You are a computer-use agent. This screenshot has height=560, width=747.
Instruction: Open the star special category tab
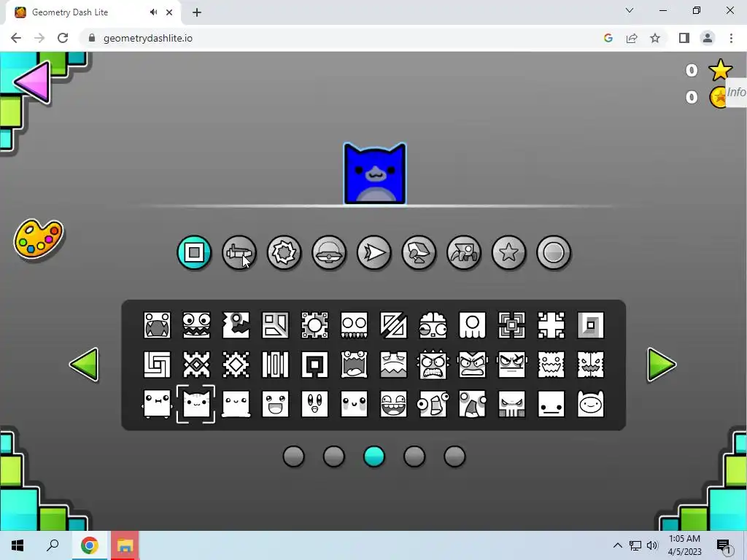click(x=508, y=252)
